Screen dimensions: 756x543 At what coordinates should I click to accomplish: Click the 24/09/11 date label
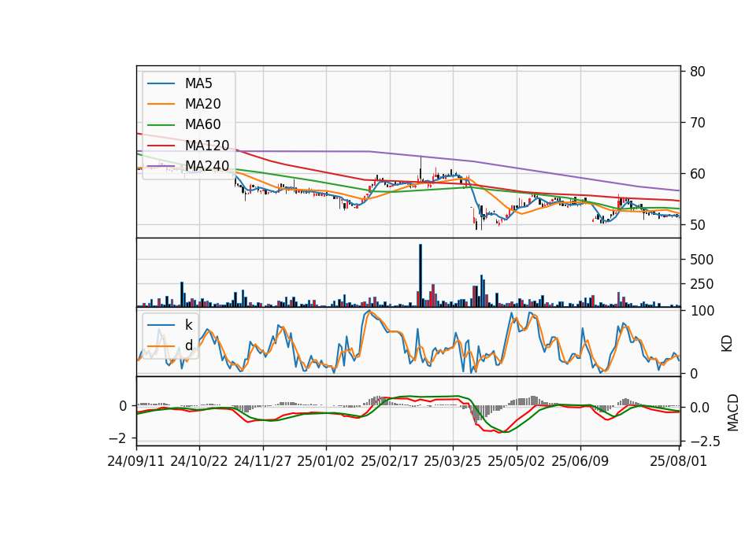136,461
